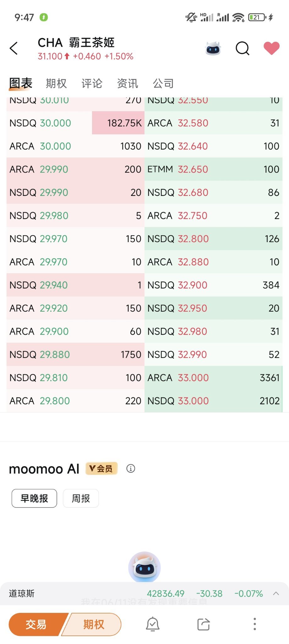289x644 pixels.
Task: Select the NSDQ 30.000 bid row with 182.75K
Action: (x=75, y=123)
